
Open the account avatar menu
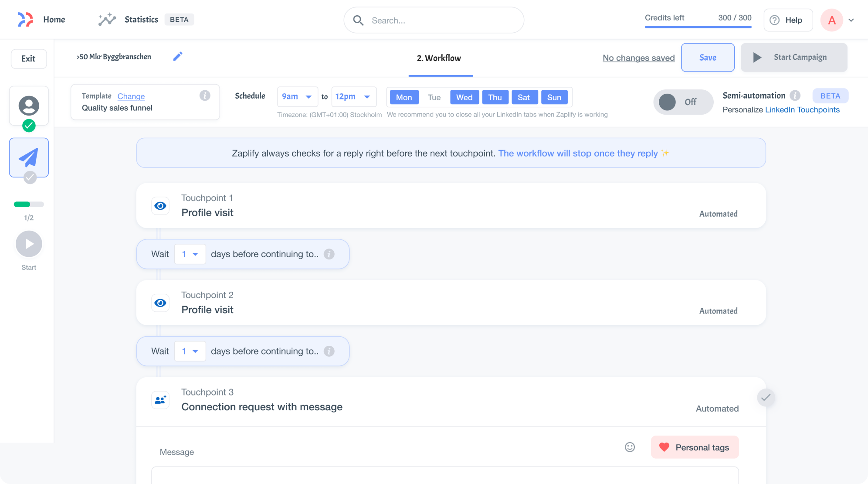coord(831,20)
